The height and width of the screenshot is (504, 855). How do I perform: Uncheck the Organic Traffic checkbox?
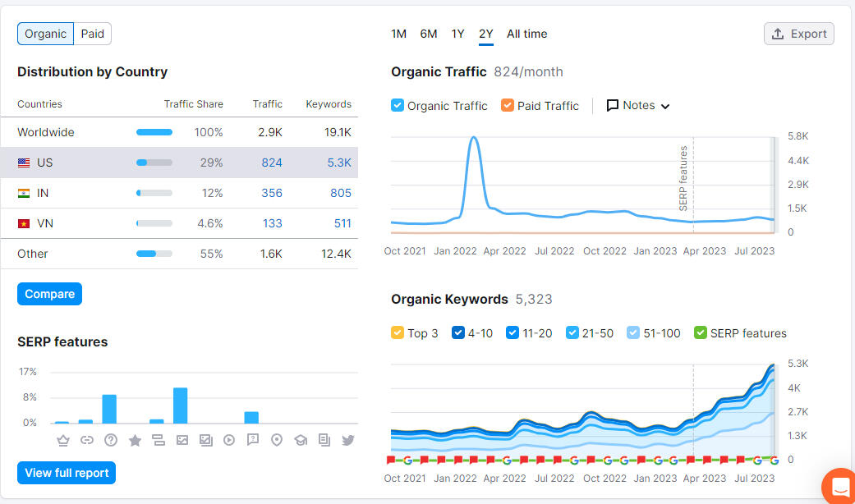pos(398,105)
